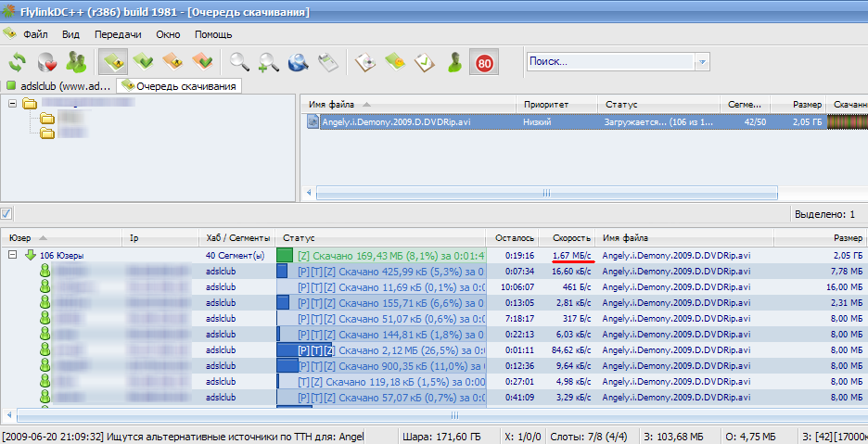Click the green book with smiley icon
The width and height of the screenshot is (868, 444).
pyautogui.click(x=395, y=62)
